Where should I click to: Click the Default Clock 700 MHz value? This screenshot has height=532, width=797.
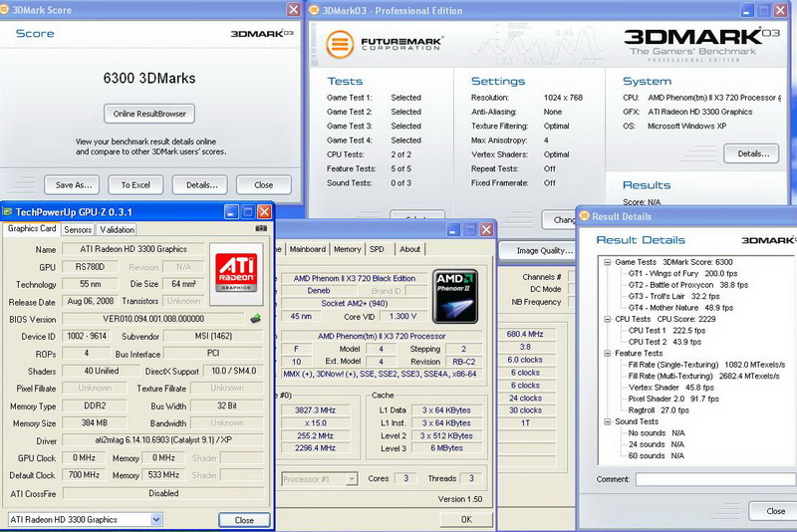click(84, 475)
